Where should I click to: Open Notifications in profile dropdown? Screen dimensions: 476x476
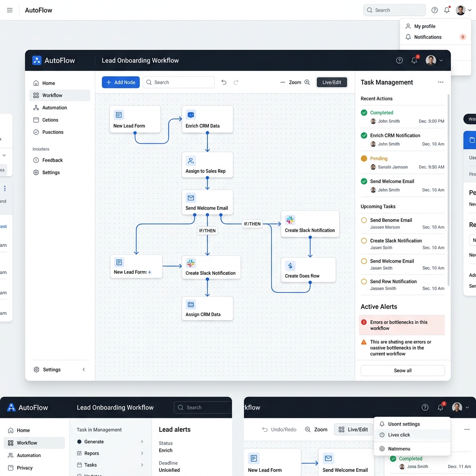click(x=435, y=37)
